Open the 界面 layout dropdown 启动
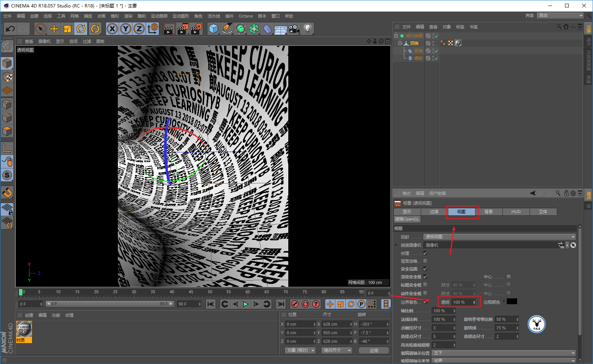The width and height of the screenshot is (593, 364). [x=561, y=15]
